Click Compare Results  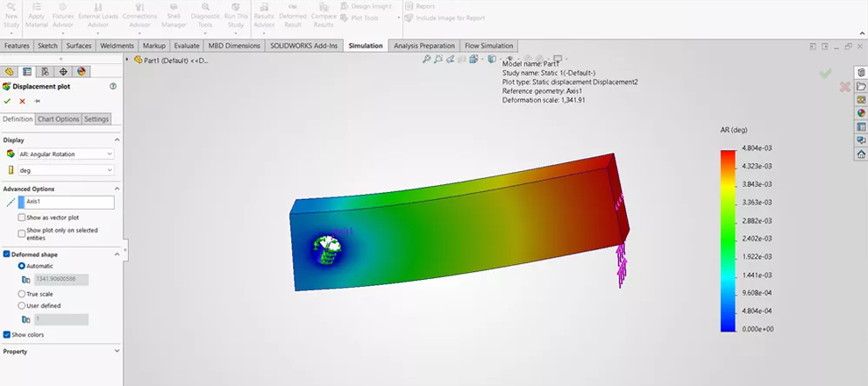(x=324, y=16)
